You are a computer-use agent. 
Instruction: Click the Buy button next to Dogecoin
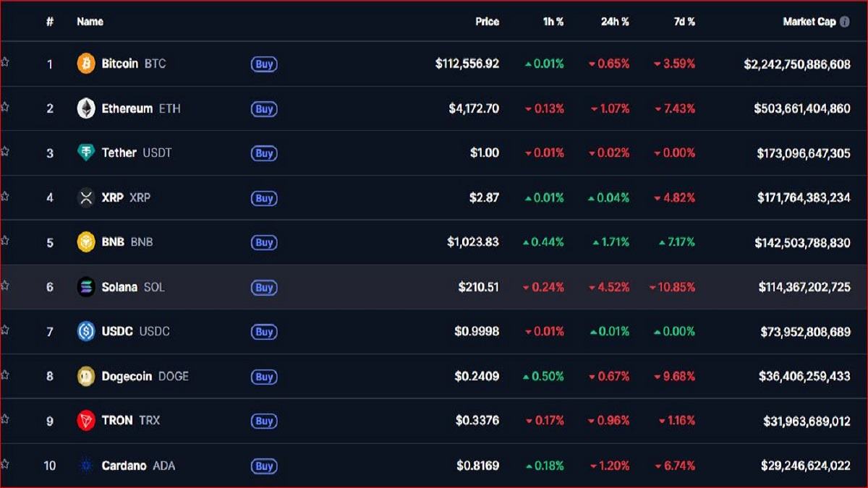(264, 377)
